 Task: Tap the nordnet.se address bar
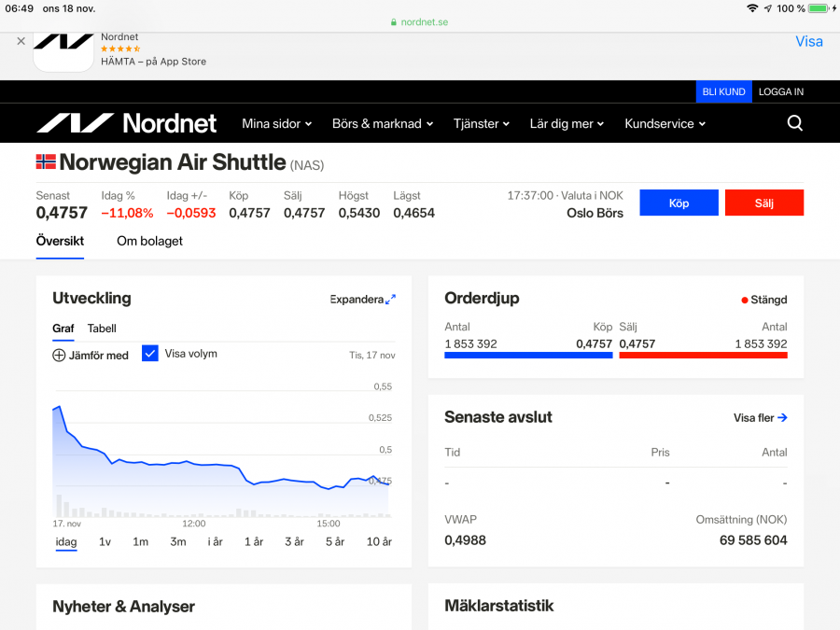click(x=419, y=21)
